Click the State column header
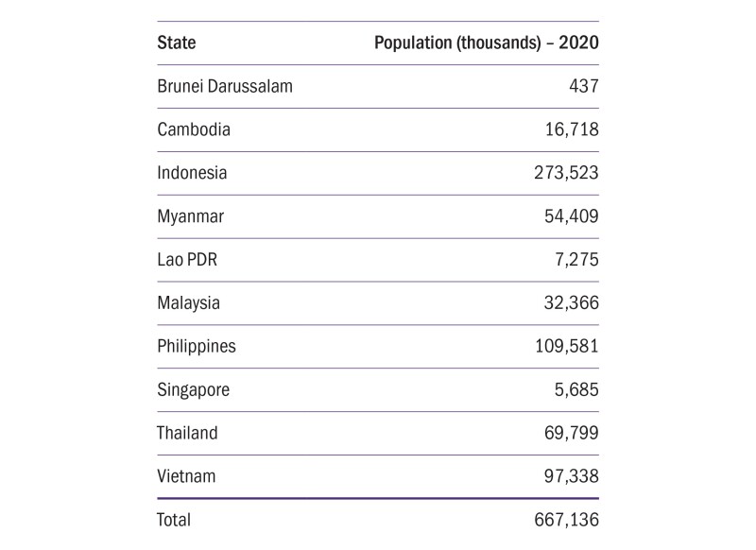 [177, 43]
